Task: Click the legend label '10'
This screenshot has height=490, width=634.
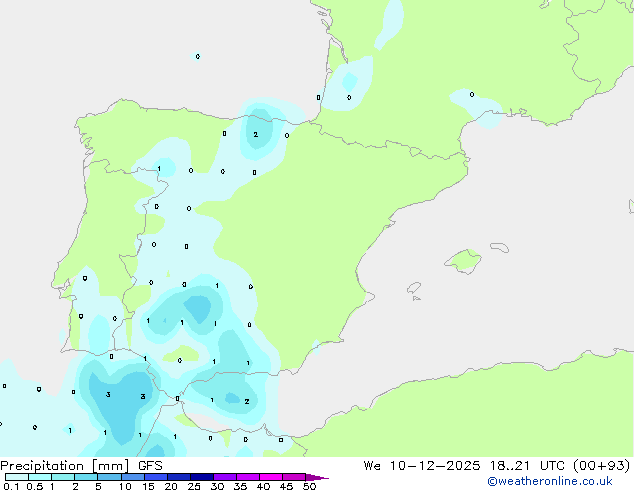Action: (x=125, y=486)
